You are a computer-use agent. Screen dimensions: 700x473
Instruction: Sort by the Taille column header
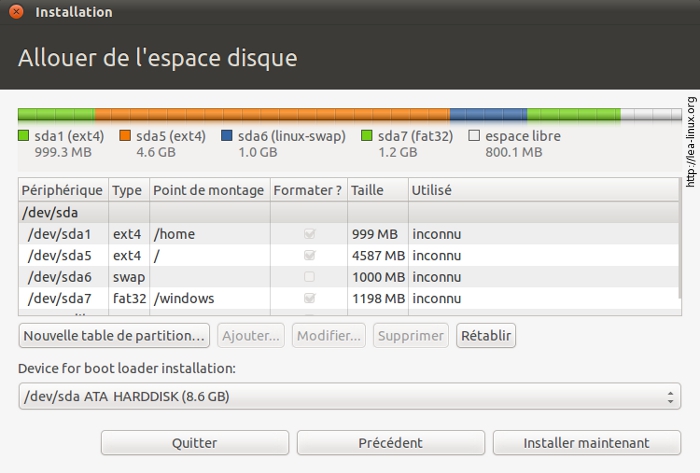378,190
